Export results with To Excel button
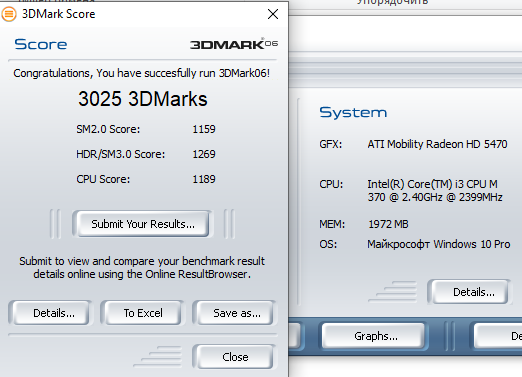Screen dimensions: 522x377 [x=143, y=313]
